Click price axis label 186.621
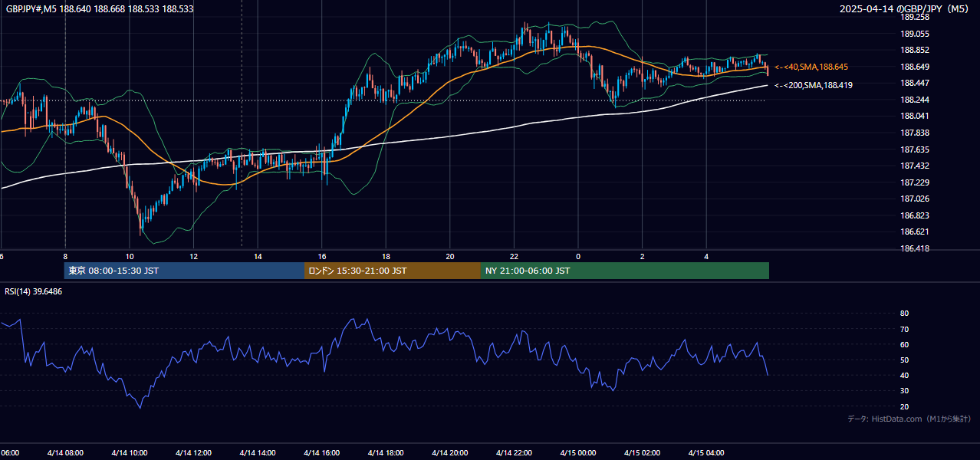Image resolution: width=980 pixels, height=460 pixels. (915, 232)
